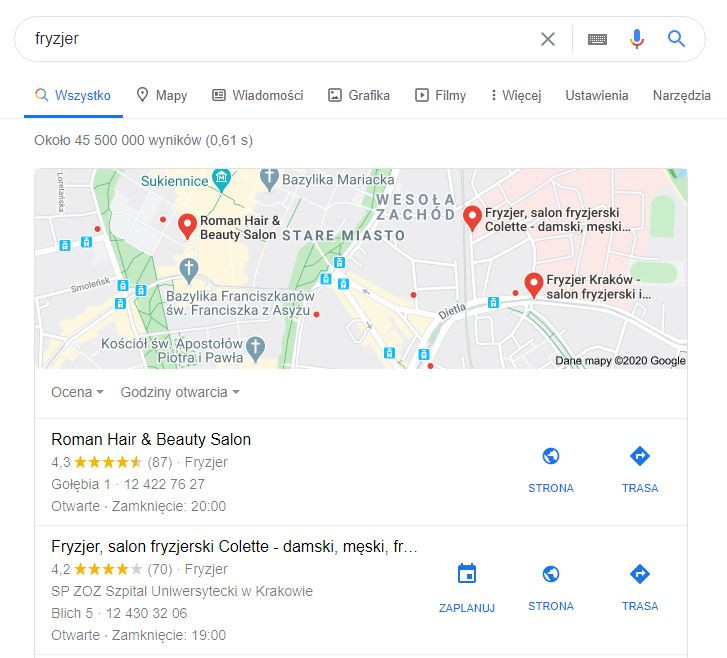This screenshot has height=658, width=727.
Task: Switch to the Mapy tab
Action: pos(162,96)
